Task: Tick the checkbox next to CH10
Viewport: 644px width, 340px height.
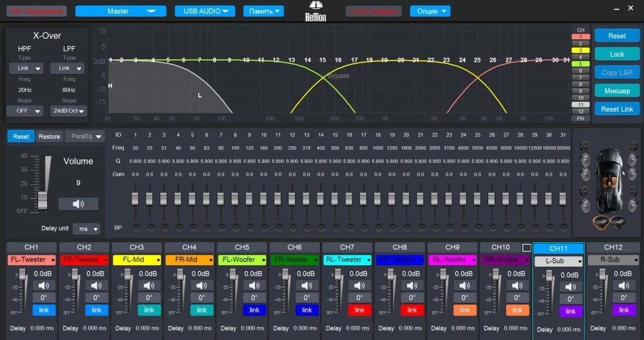Action: [x=527, y=247]
